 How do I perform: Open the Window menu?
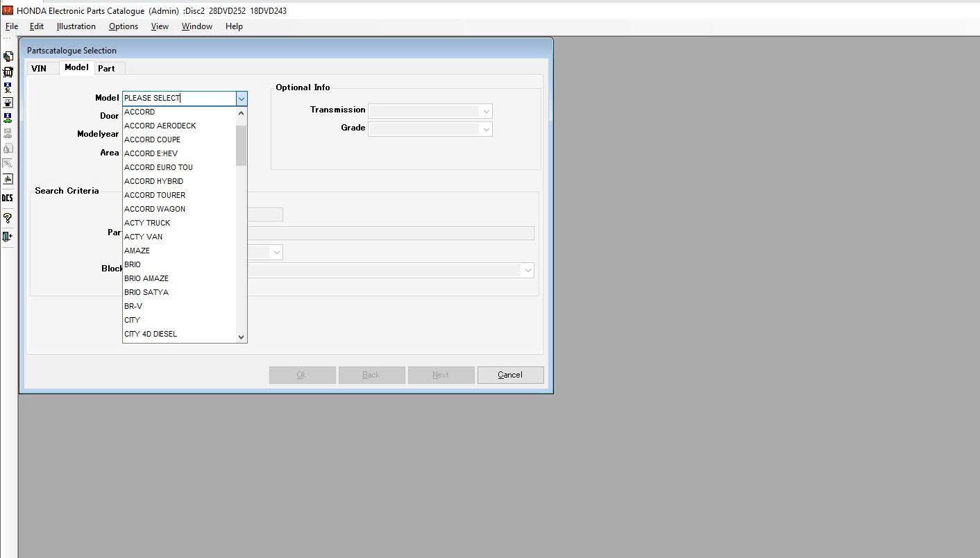pyautogui.click(x=197, y=26)
